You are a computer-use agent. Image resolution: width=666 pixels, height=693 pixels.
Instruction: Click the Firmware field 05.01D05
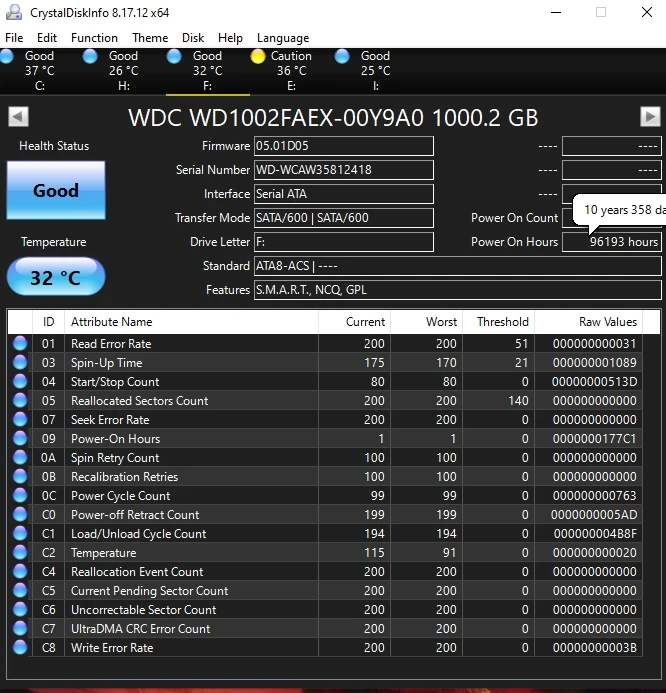[344, 146]
